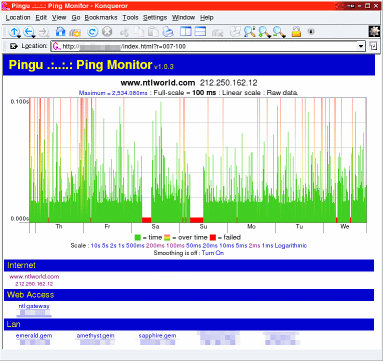Set graph scale to 20ms
This screenshot has width=383, height=361.
pos(210,246)
